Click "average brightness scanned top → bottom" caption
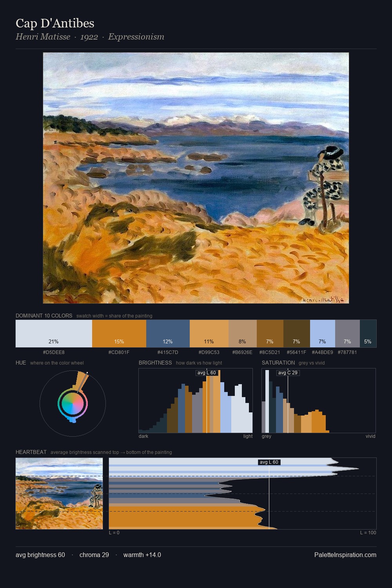Screen dimensions: 392x588 click(x=111, y=452)
